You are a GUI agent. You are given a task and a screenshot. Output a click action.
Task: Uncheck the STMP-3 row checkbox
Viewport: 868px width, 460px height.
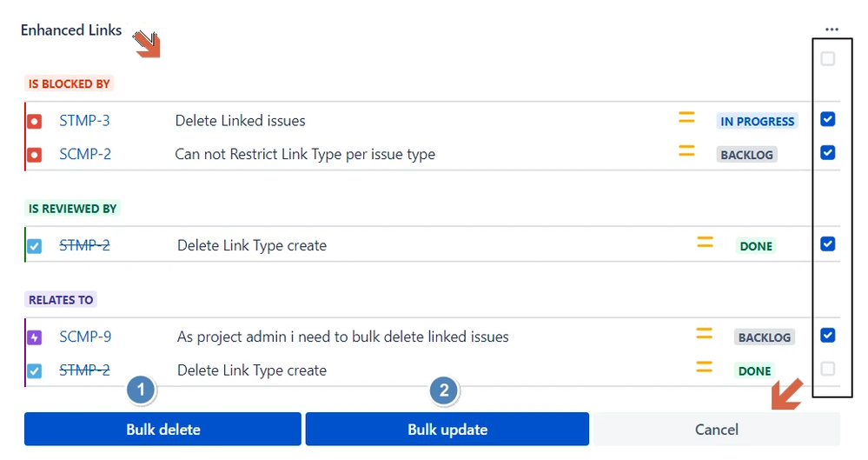tap(828, 119)
